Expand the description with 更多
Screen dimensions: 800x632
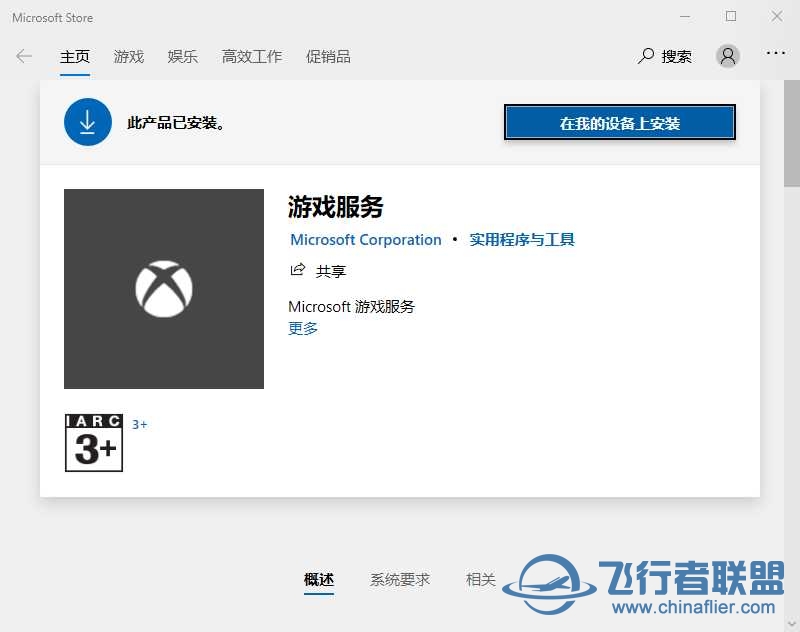[x=303, y=328]
